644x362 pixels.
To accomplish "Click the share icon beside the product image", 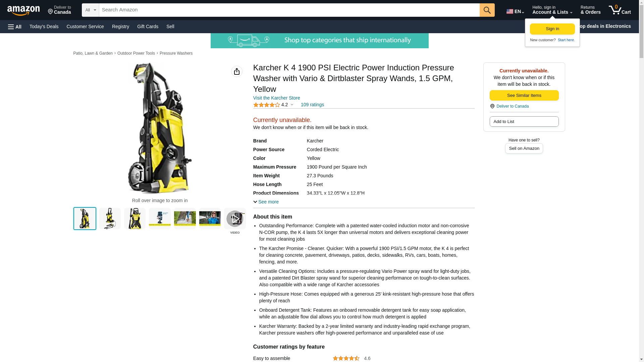I will click(x=237, y=71).
